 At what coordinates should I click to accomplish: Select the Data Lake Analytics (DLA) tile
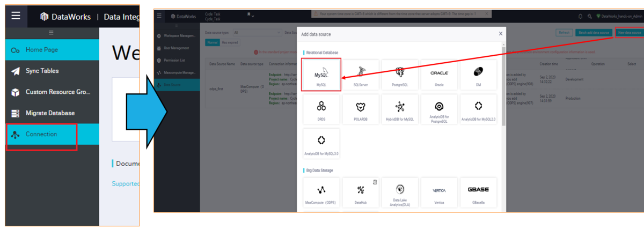click(x=400, y=194)
